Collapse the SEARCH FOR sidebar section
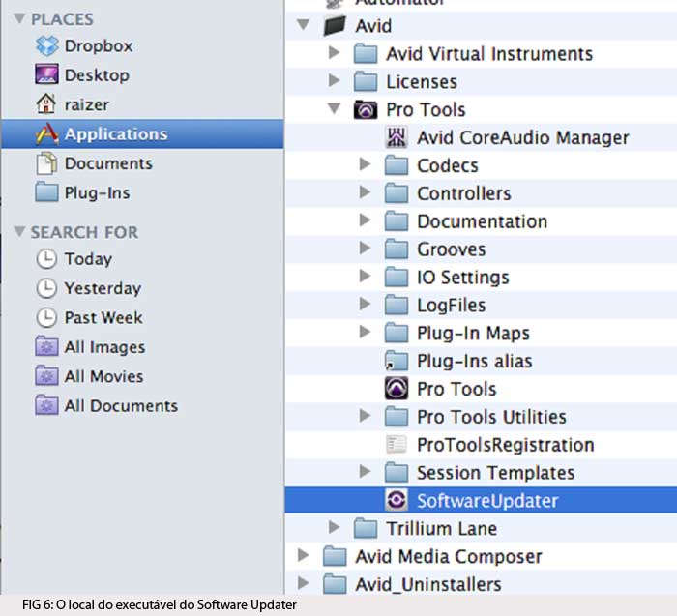677x616 pixels. point(19,231)
